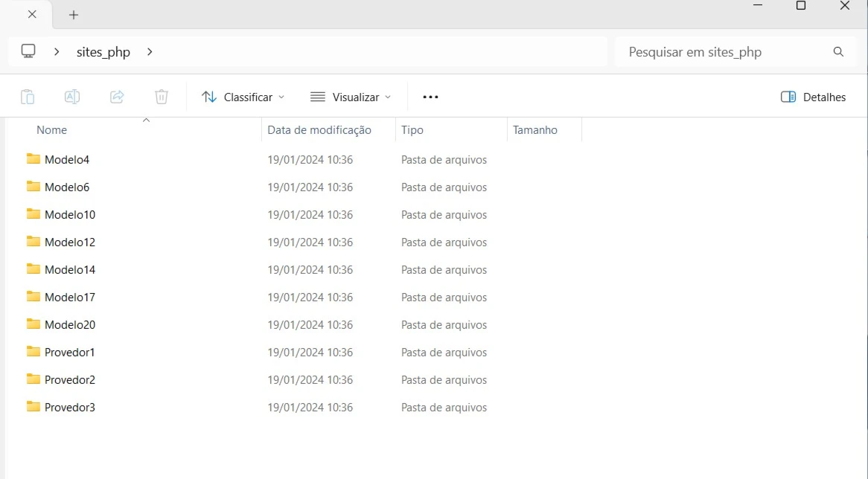This screenshot has height=479, width=868.
Task: Click the search magnifier icon
Action: pyautogui.click(x=838, y=51)
